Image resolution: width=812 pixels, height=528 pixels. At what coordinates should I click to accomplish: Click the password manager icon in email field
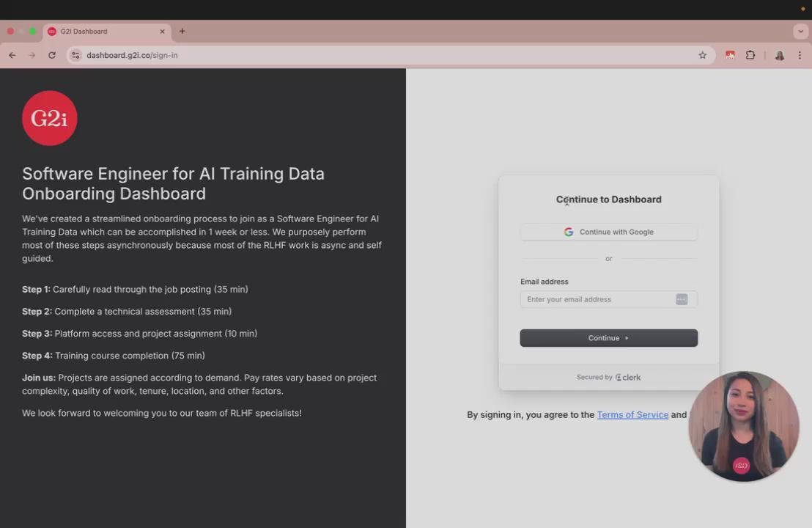682,299
